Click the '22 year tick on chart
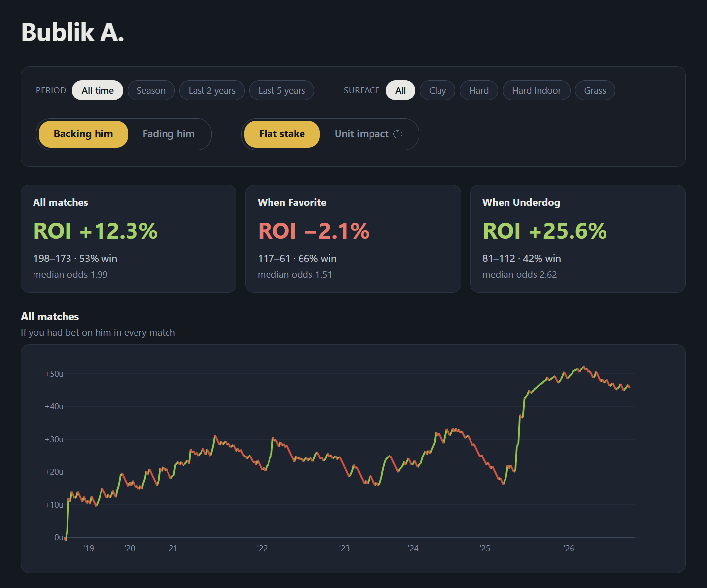707x588 pixels. 263,548
